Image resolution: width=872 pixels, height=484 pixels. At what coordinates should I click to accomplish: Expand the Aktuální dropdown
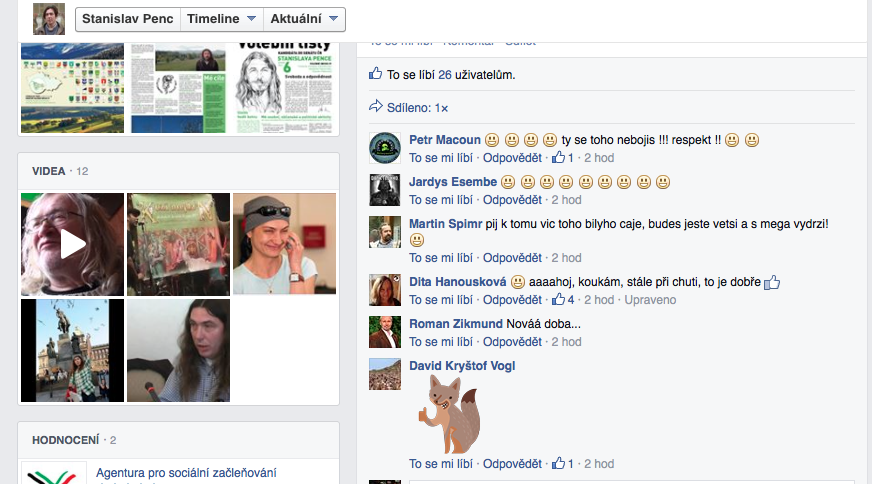pos(304,19)
